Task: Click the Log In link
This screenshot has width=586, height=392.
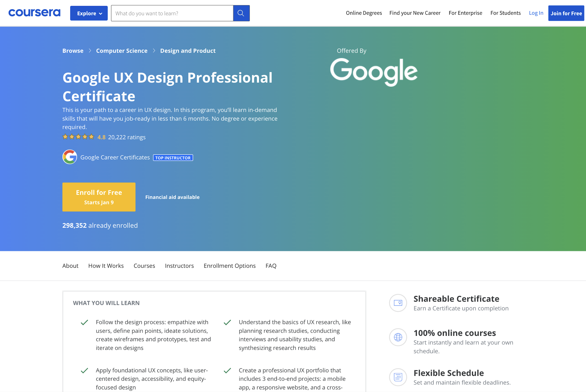Action: (x=536, y=13)
